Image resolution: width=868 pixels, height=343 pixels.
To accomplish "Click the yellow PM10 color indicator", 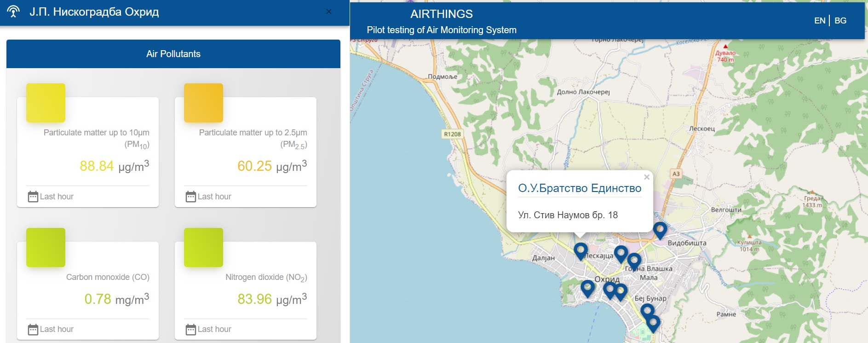I will coord(46,103).
